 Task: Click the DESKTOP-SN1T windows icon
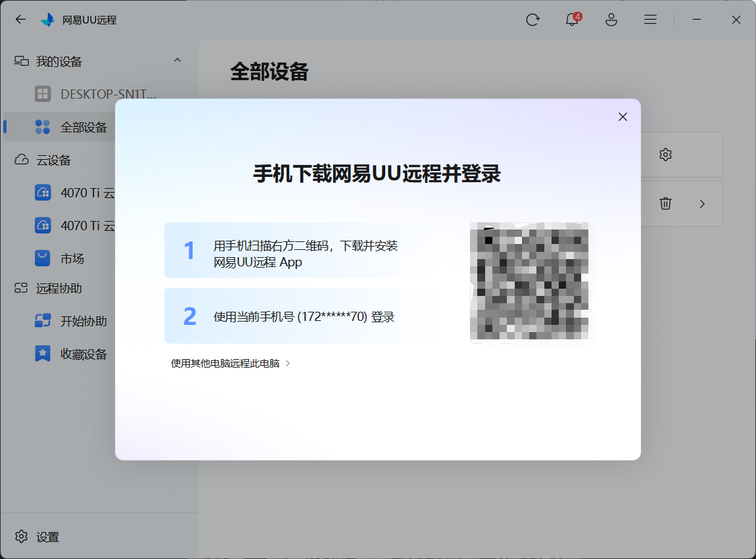point(43,93)
